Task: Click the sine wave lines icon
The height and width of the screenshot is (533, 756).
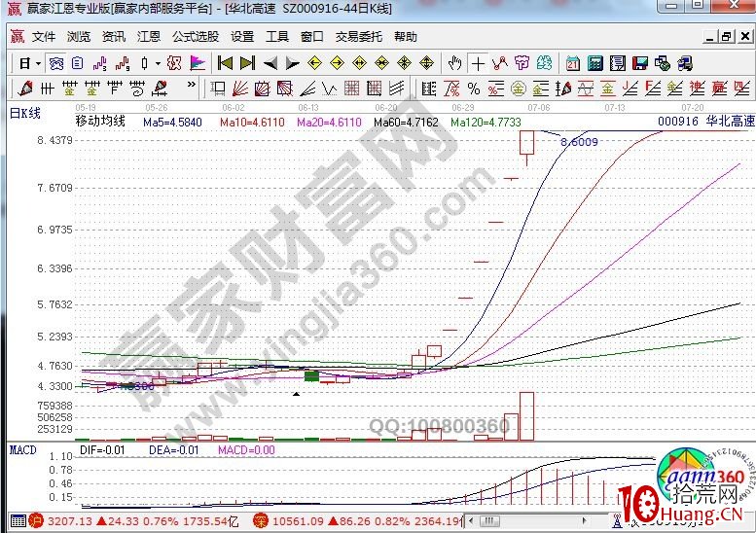Action: (x=586, y=89)
